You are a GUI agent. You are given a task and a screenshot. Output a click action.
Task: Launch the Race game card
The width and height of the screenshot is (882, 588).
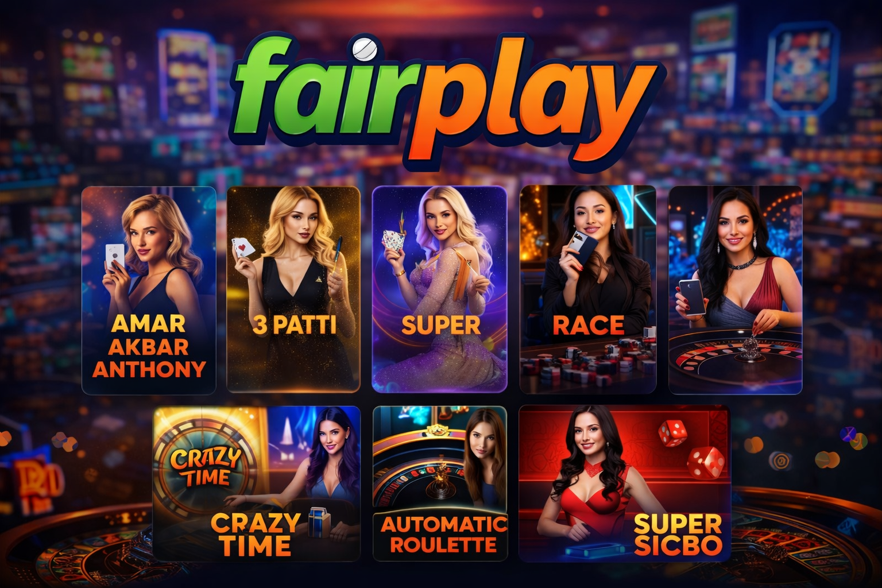(587, 289)
